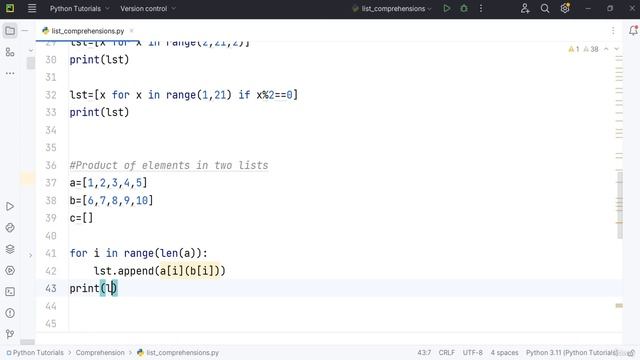Start debugging with the bug icon

click(x=464, y=8)
